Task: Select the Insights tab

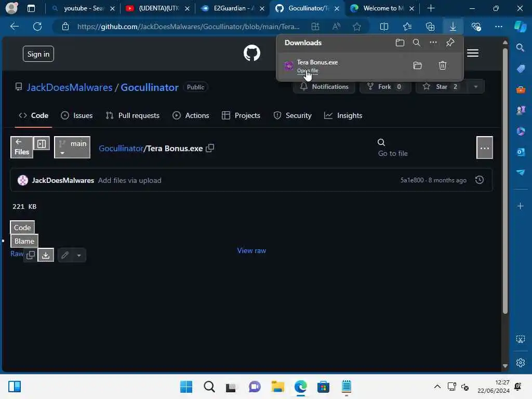Action: coord(343,116)
